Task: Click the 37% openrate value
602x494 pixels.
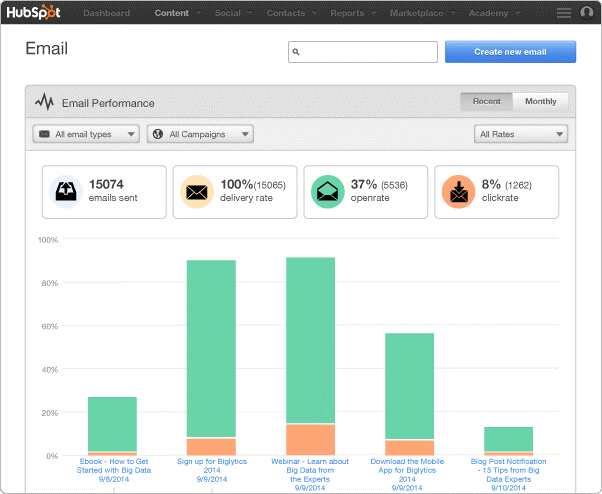Action: tap(364, 184)
